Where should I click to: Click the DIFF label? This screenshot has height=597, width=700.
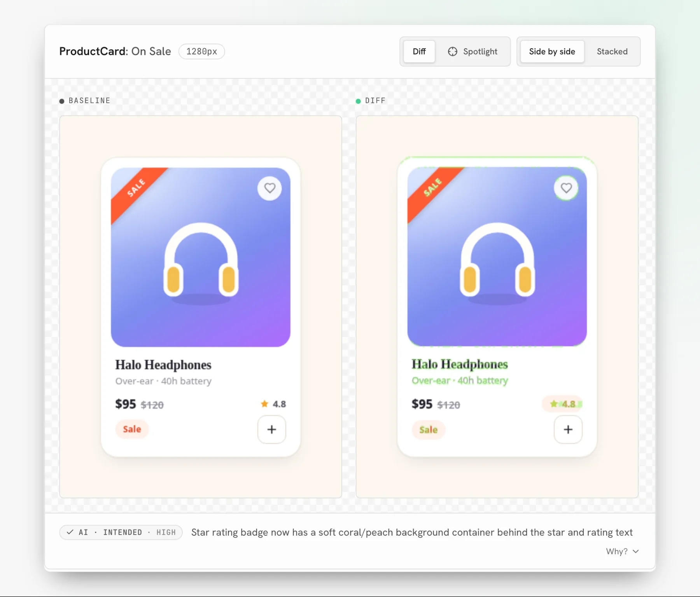[375, 101]
